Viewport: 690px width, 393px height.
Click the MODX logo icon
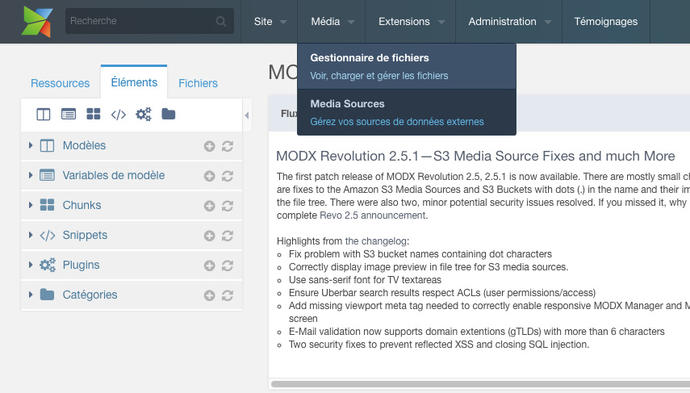click(37, 21)
